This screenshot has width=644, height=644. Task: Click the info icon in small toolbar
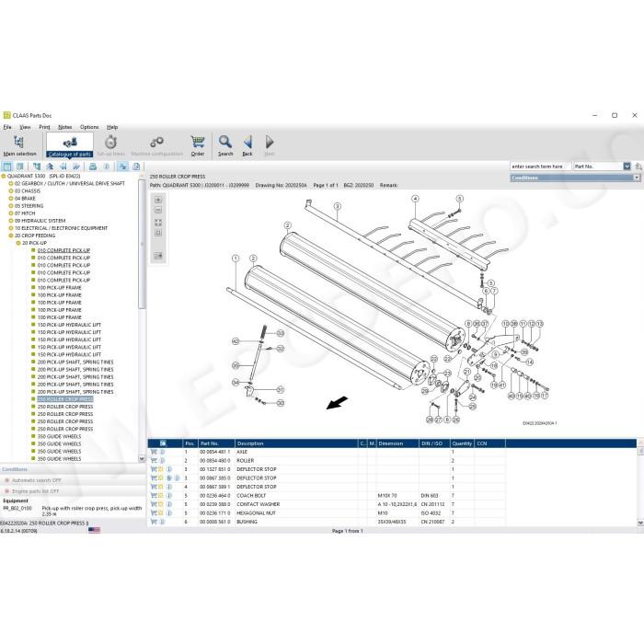[x=106, y=167]
